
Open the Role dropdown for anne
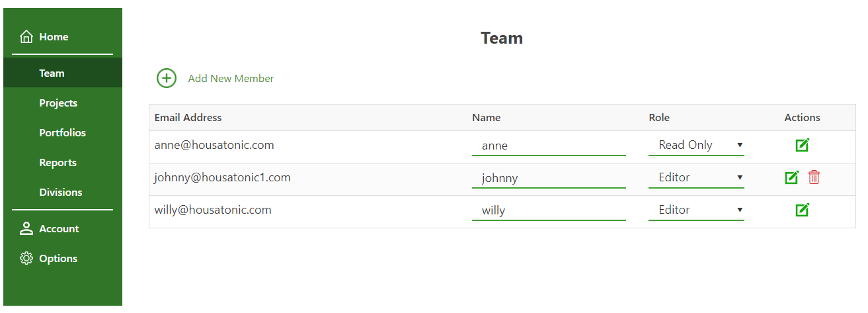(696, 145)
